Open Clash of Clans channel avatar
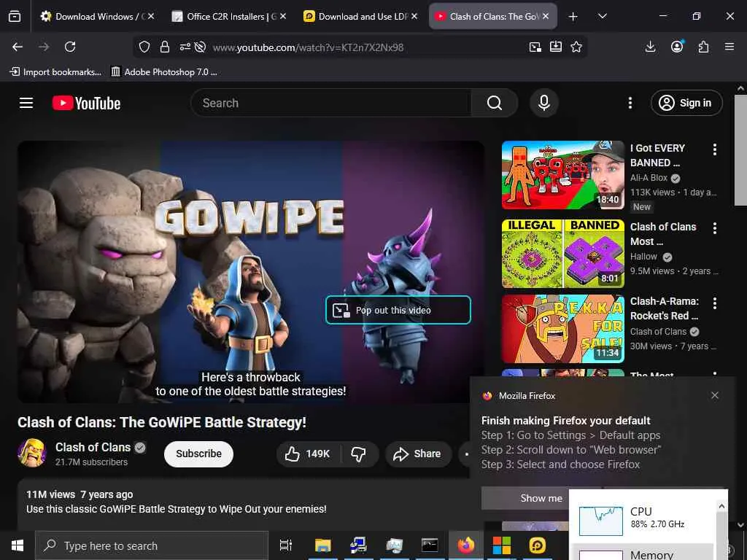This screenshot has width=747, height=560. (x=32, y=453)
